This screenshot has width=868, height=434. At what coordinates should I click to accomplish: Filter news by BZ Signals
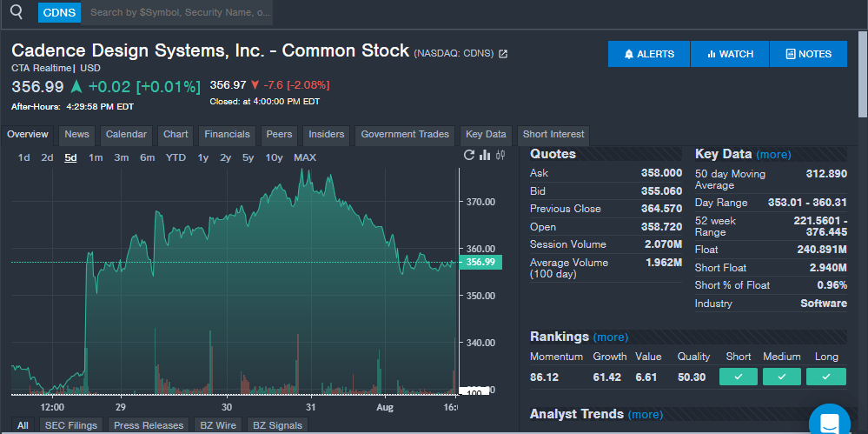(x=277, y=425)
